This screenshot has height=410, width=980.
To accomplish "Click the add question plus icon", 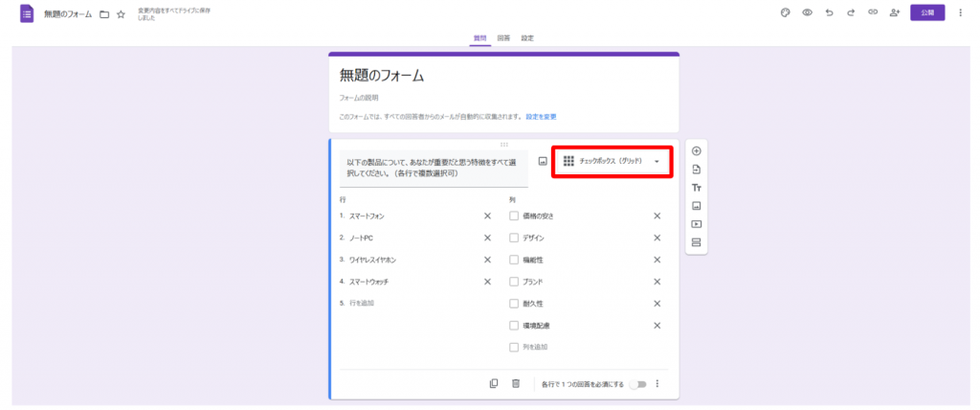I will 697,151.
